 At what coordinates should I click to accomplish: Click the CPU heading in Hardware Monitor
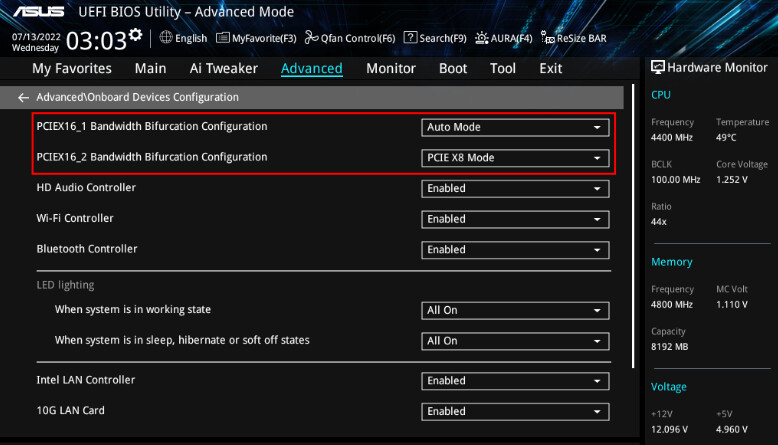click(x=660, y=95)
